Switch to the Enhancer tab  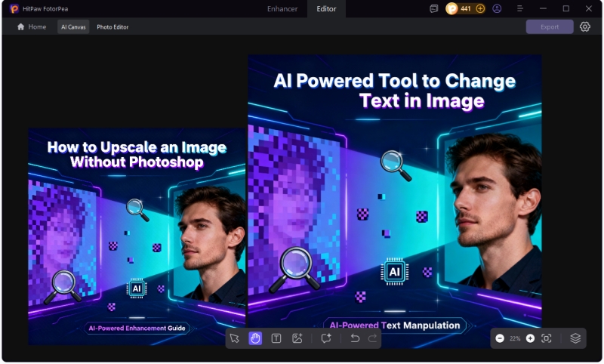(282, 9)
